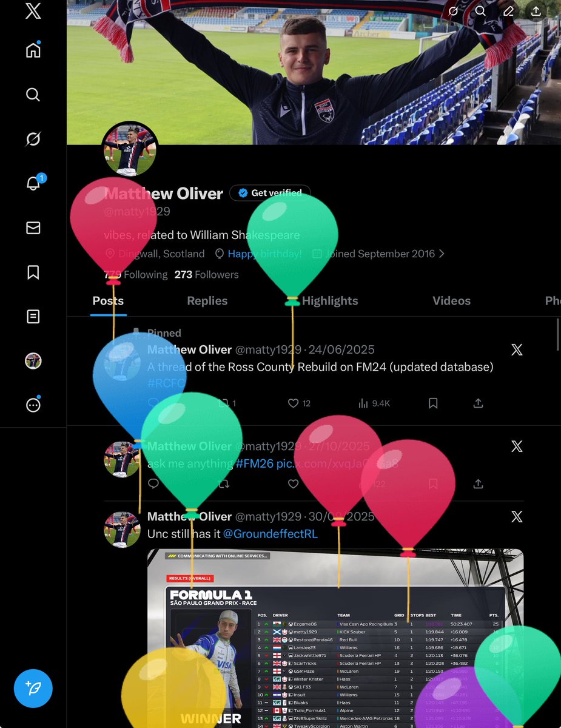The image size is (561, 728).
Task: Go to Home in sidebar
Action: 33,50
